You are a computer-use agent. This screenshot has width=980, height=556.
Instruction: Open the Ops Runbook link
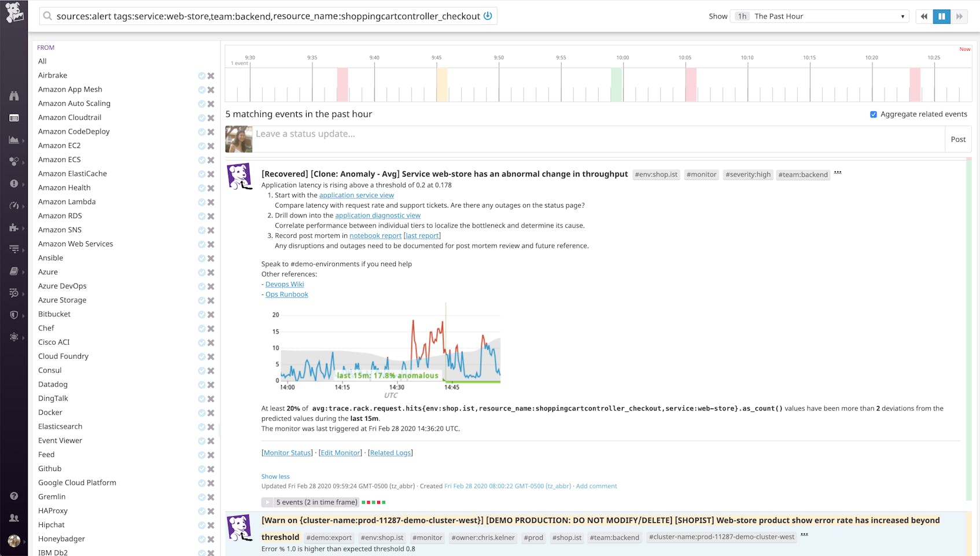point(286,294)
